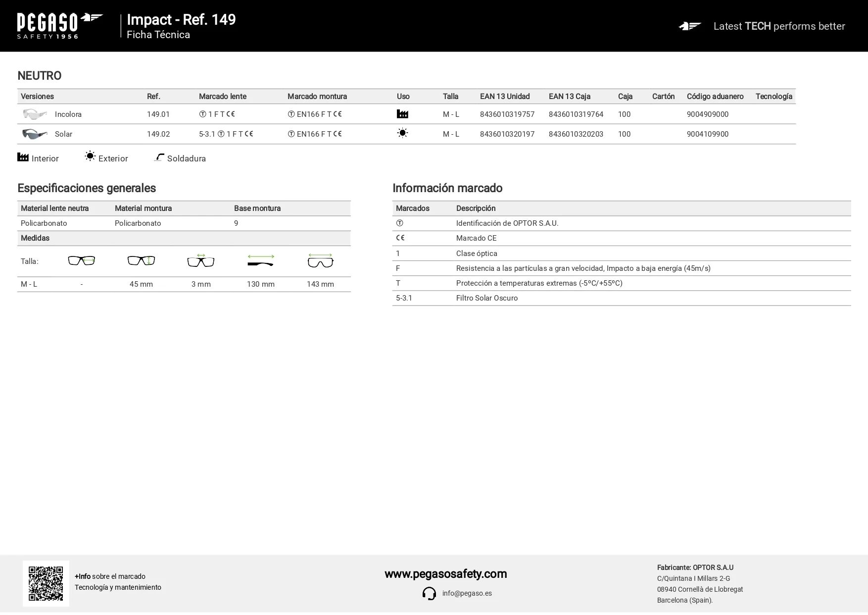
Task: Click the lens width glasses diagram
Action: [x=81, y=260]
